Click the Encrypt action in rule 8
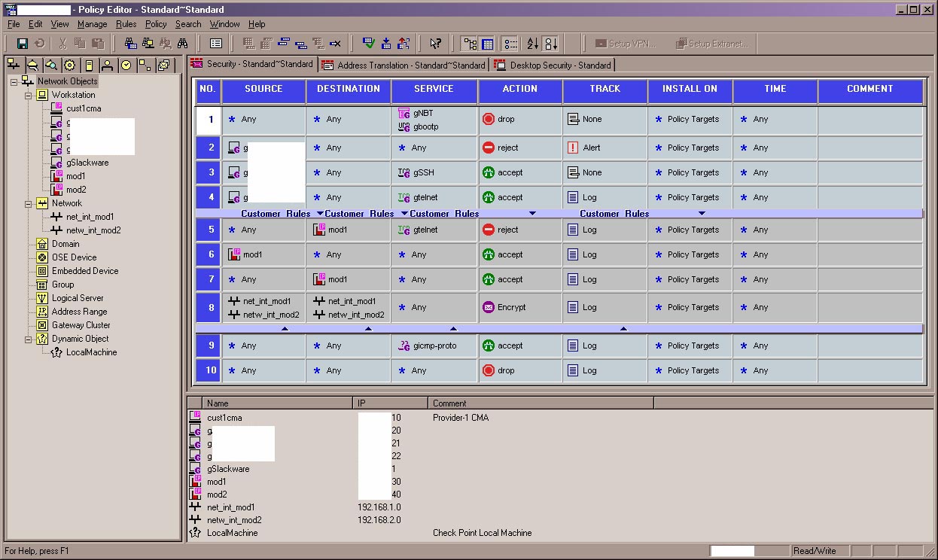 tap(504, 307)
